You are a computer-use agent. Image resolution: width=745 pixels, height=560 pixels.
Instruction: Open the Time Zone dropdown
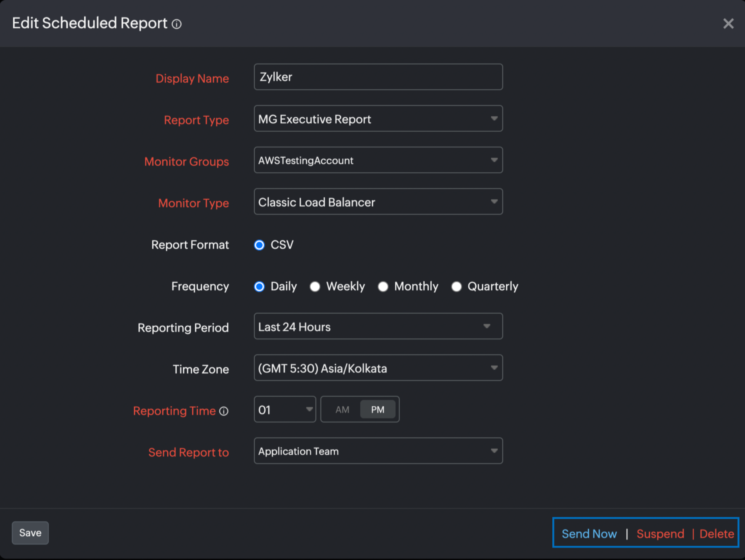click(378, 368)
